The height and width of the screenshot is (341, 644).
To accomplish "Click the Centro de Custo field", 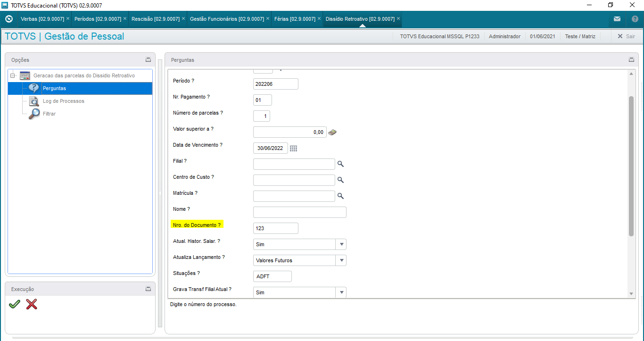I will [x=294, y=180].
